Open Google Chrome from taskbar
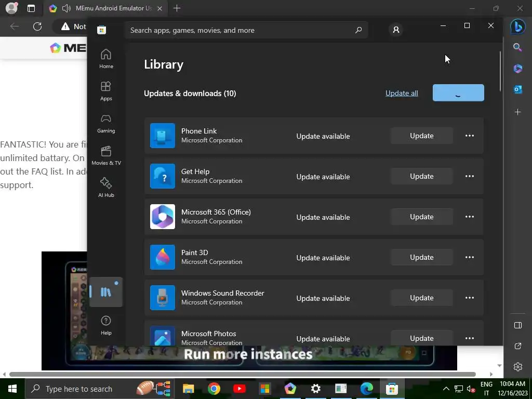Viewport: 532px width, 399px height. (x=214, y=389)
